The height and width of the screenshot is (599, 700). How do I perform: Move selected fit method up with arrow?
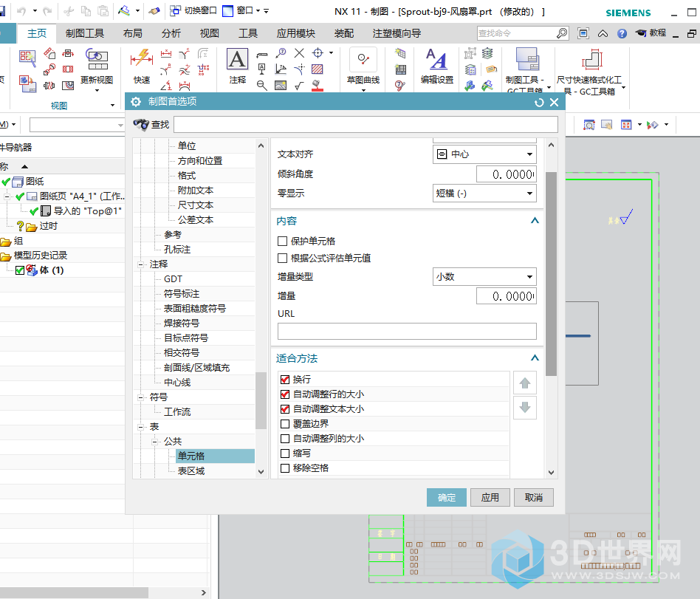tap(525, 383)
